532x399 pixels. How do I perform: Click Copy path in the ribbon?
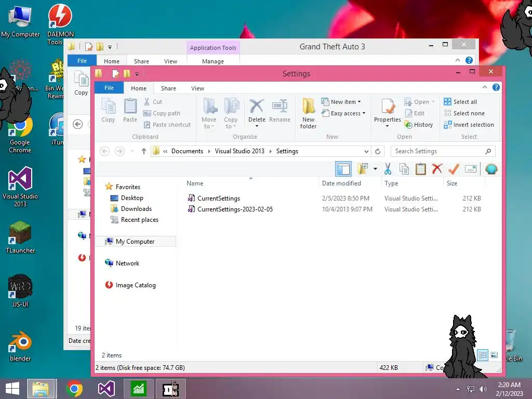click(x=162, y=113)
